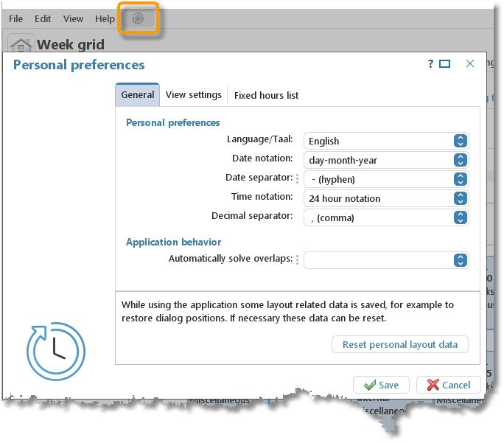Expand the Decimal separator dropdown
The width and height of the screenshot is (504, 443).
coord(460,217)
